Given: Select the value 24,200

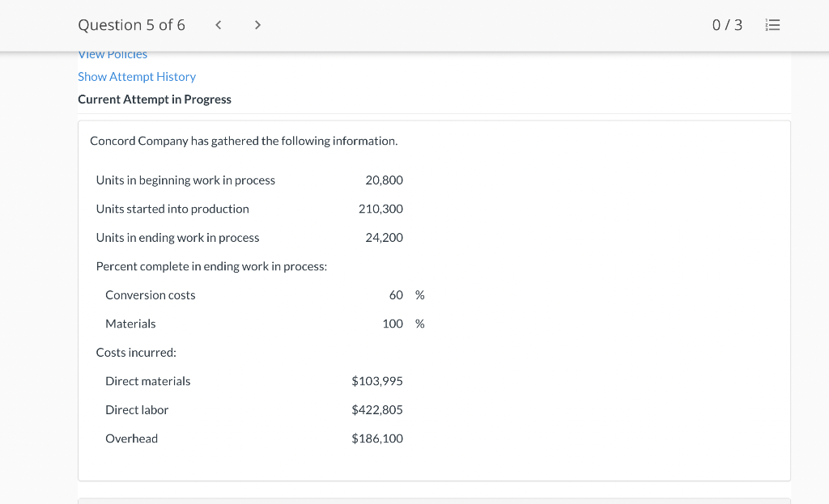Looking at the screenshot, I should point(384,238).
